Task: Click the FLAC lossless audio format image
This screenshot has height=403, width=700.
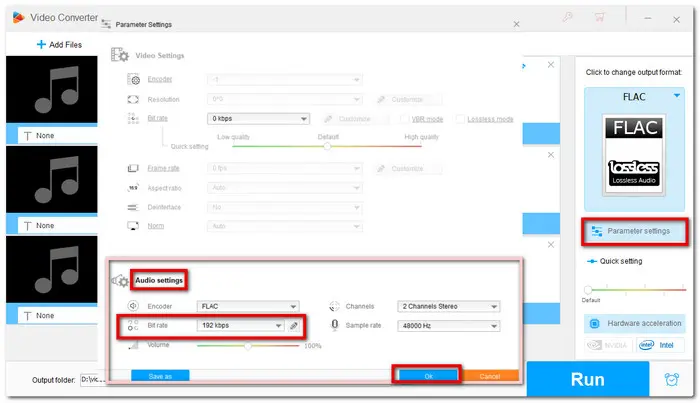Action: pyautogui.click(x=633, y=155)
